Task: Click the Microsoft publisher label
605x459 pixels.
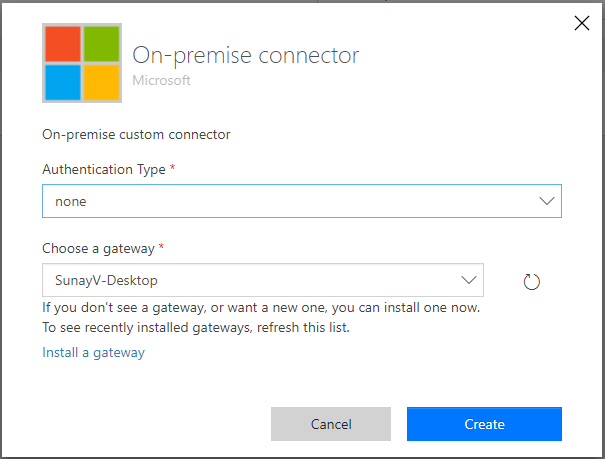Action: click(x=161, y=79)
